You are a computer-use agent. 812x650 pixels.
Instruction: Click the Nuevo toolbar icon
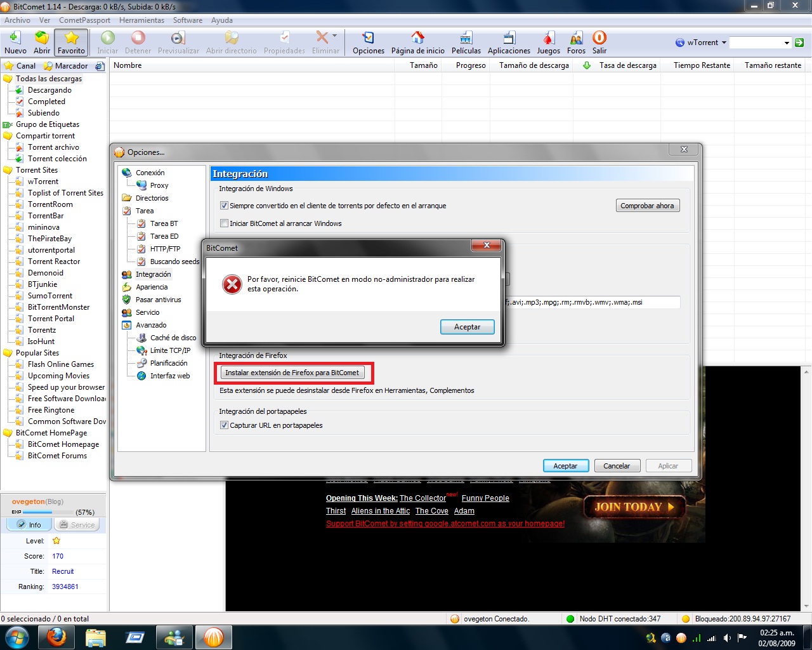pos(15,43)
